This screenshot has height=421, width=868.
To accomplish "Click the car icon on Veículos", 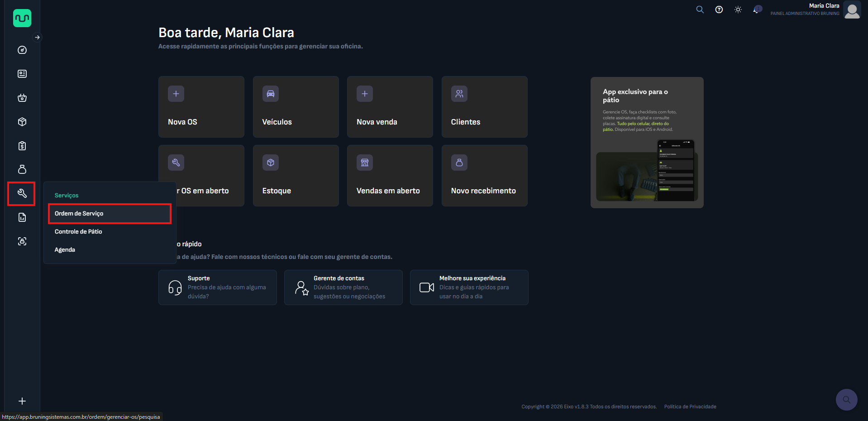I will [271, 94].
